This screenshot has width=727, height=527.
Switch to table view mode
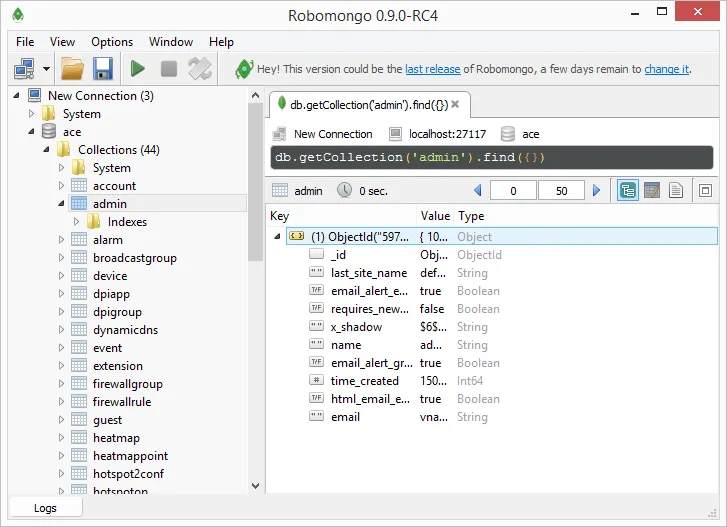coord(651,190)
